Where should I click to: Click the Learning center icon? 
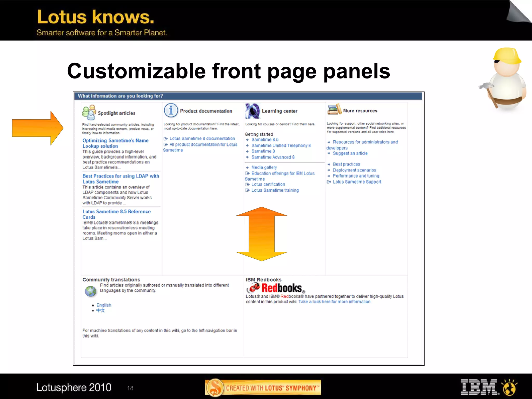[x=252, y=111]
